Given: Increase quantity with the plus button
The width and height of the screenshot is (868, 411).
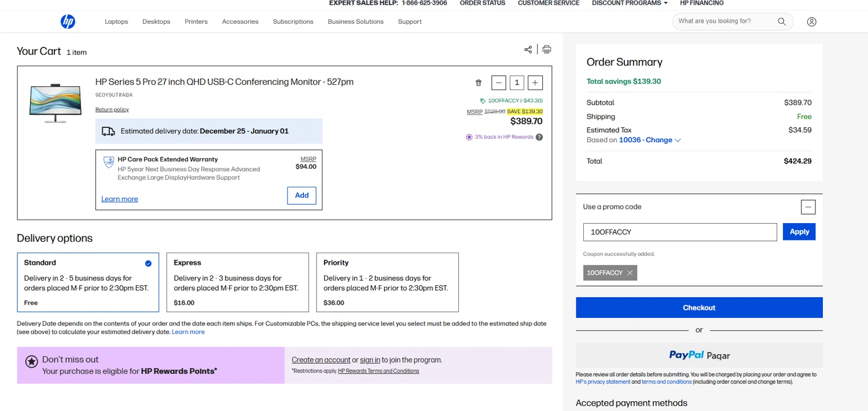Looking at the screenshot, I should [535, 83].
